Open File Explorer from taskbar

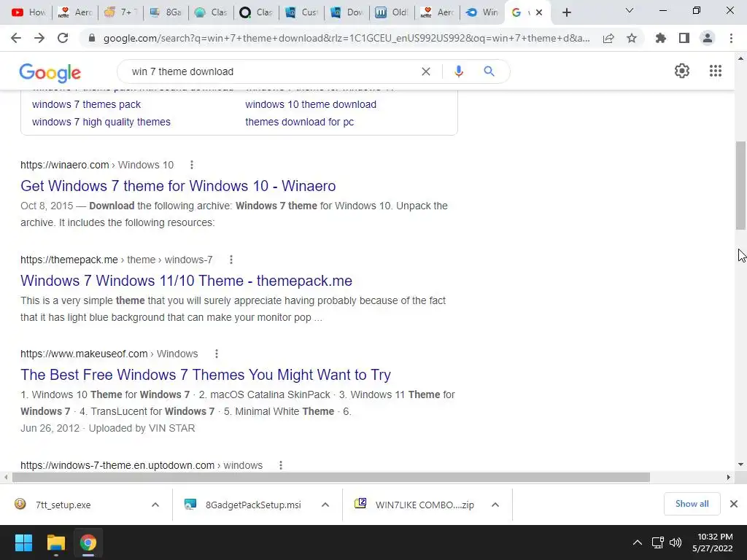tap(55, 542)
